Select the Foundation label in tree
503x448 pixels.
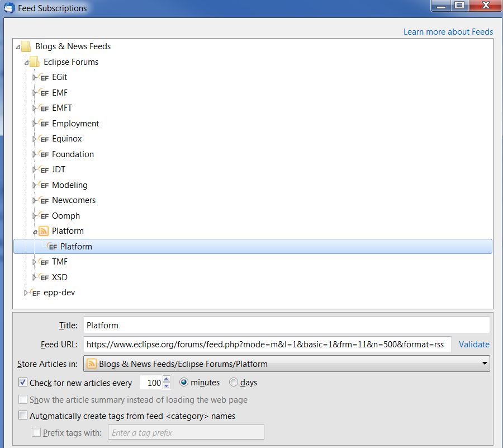pyautogui.click(x=73, y=154)
